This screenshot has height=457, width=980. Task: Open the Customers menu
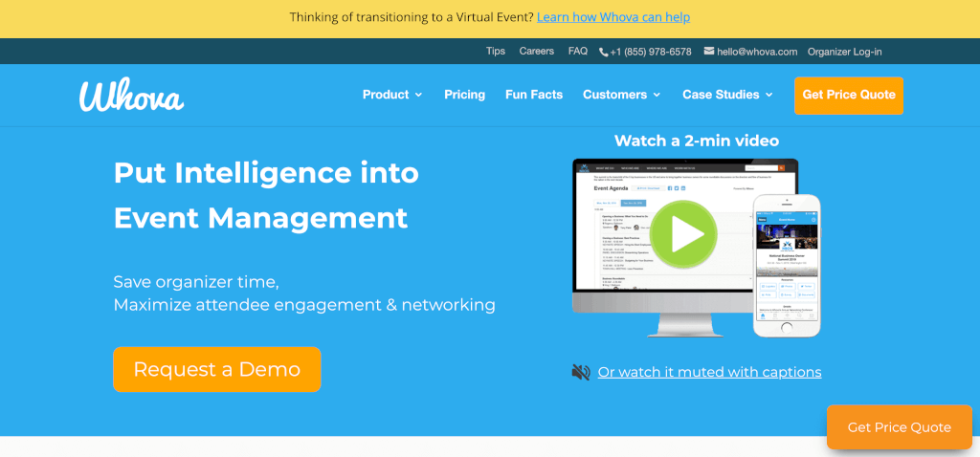coord(622,95)
